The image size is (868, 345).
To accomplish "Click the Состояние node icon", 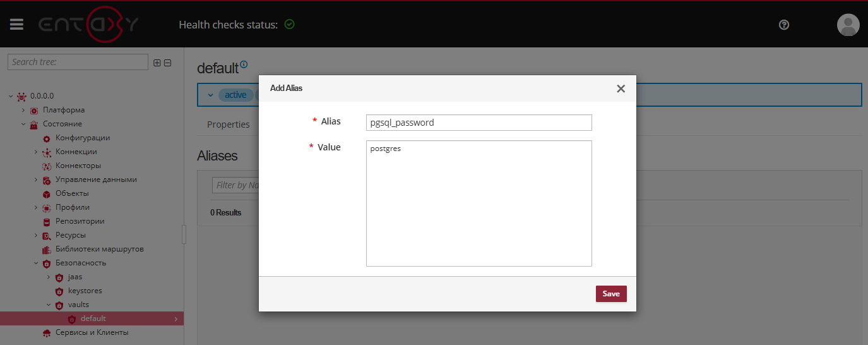I will coord(34,124).
